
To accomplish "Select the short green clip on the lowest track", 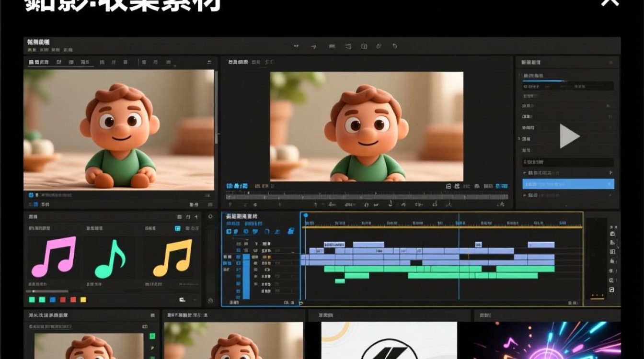I will click(x=340, y=281).
